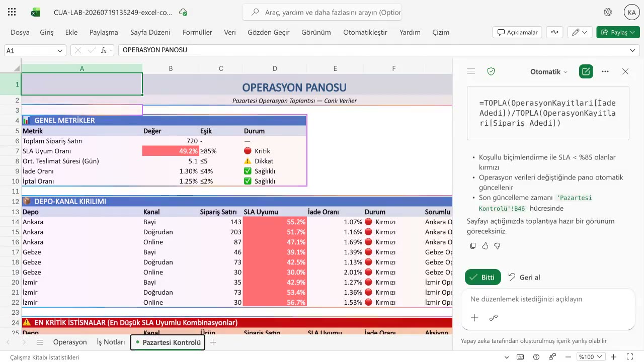Open the editing mode pencil dropdown
Screen dimensions: 644x362
coord(580,32)
